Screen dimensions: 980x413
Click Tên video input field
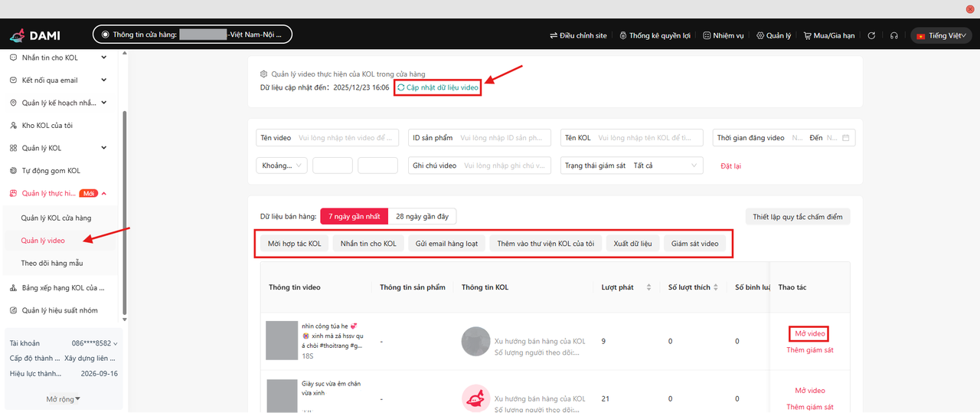348,138
